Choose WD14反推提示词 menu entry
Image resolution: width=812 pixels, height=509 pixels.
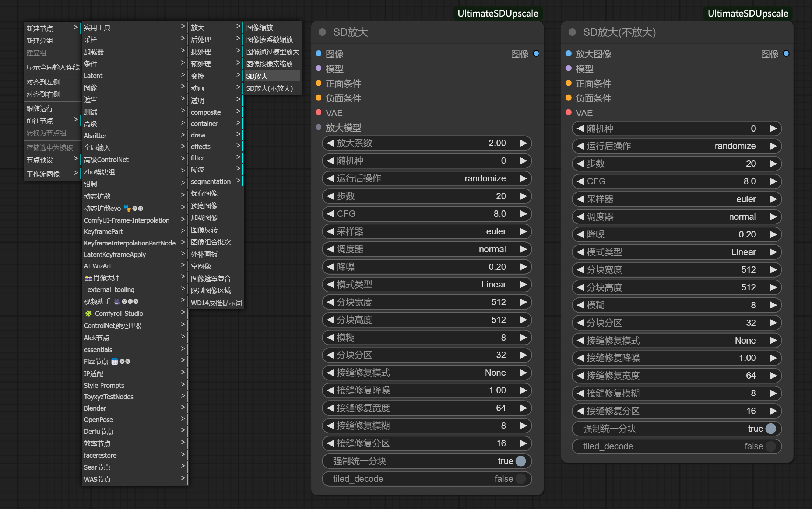[216, 303]
